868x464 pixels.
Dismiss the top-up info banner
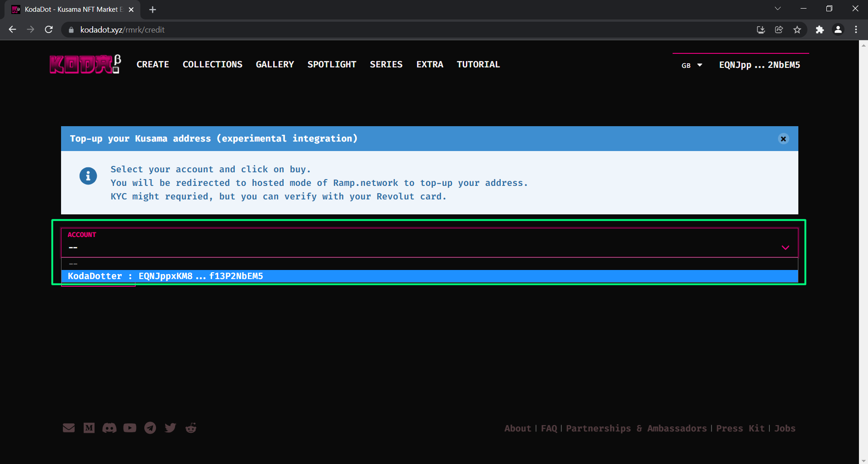click(x=783, y=139)
